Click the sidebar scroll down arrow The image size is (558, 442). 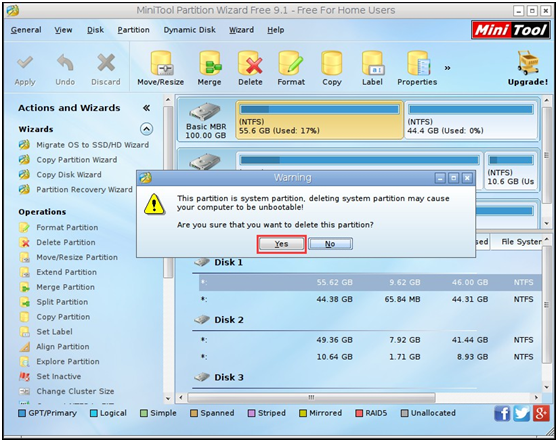point(168,399)
